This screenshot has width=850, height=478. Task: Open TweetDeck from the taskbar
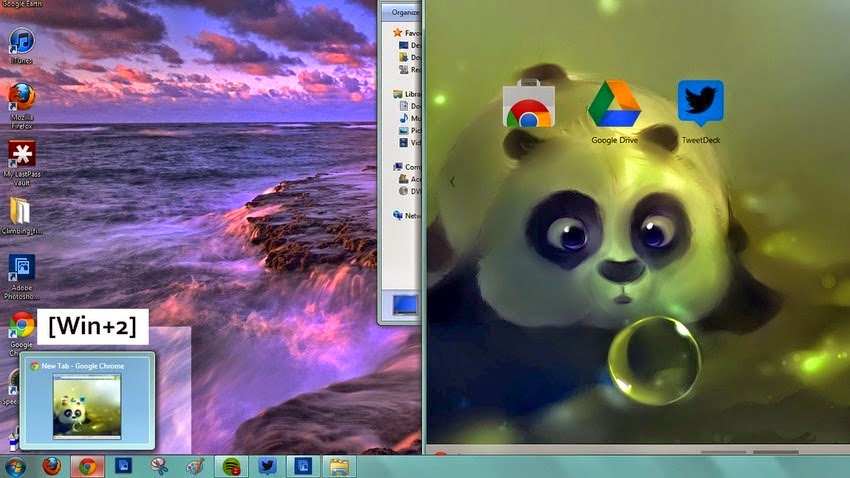pyautogui.click(x=267, y=466)
